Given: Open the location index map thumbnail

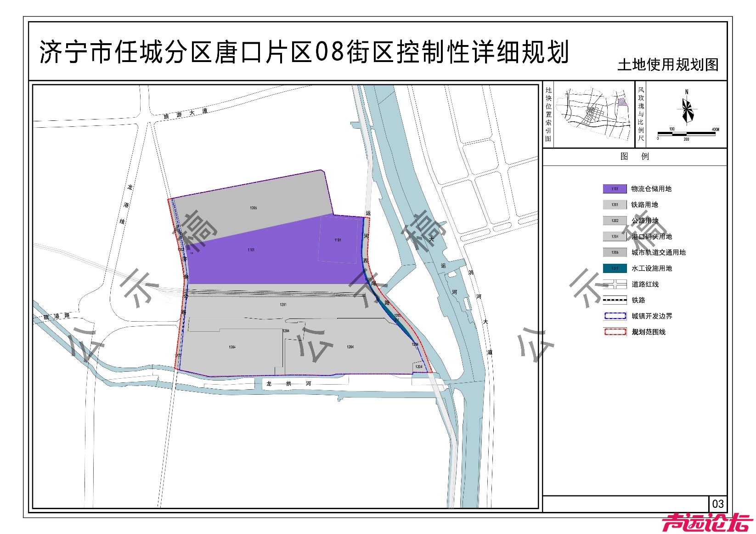Looking at the screenshot, I should pyautogui.click(x=594, y=114).
